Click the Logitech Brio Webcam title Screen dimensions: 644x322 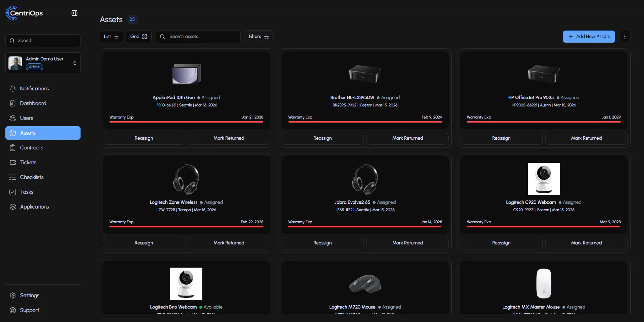pyautogui.click(x=174, y=307)
